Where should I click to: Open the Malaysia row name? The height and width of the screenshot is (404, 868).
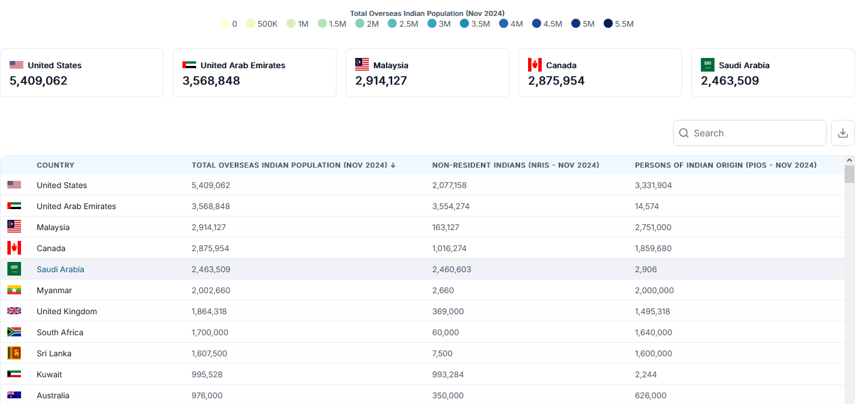click(x=53, y=227)
